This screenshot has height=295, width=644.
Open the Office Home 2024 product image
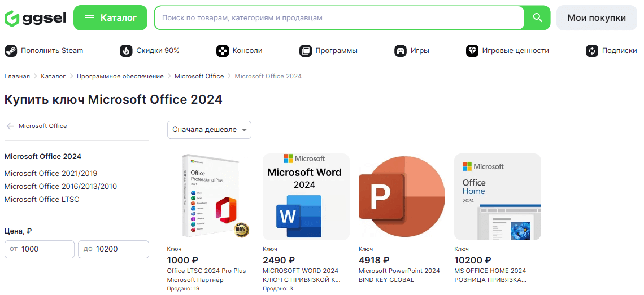coord(497,196)
